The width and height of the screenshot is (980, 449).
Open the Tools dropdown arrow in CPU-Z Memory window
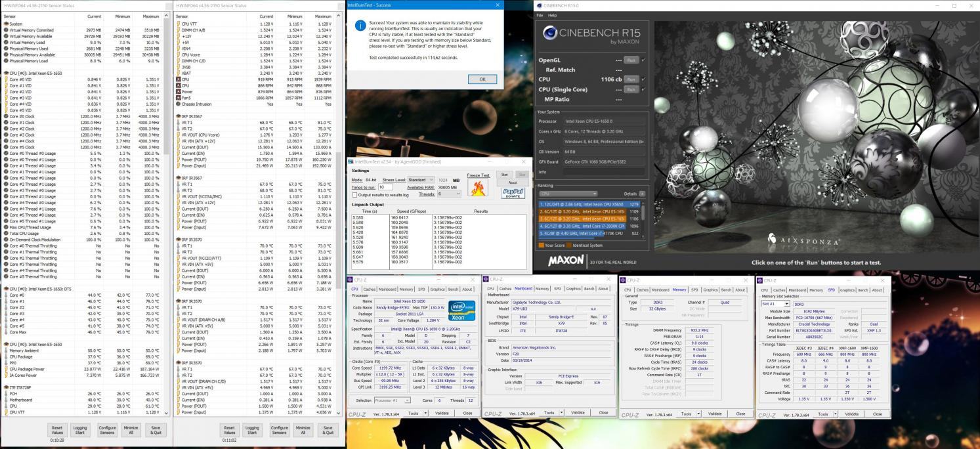(x=699, y=414)
